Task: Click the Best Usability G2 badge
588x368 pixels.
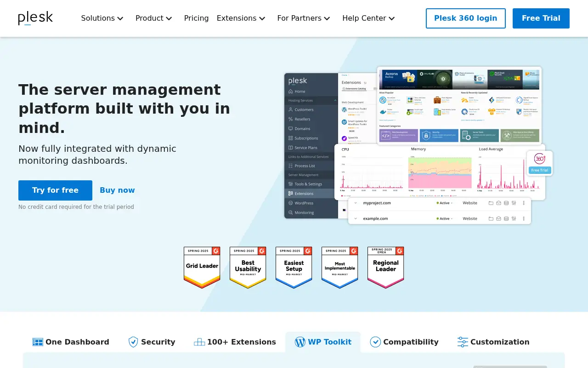Action: [248, 267]
